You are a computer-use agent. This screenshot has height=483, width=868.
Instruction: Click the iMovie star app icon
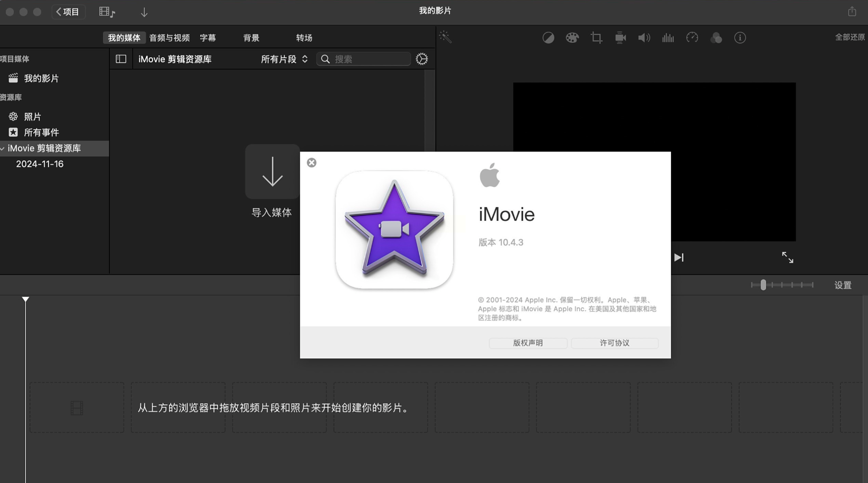(x=394, y=229)
